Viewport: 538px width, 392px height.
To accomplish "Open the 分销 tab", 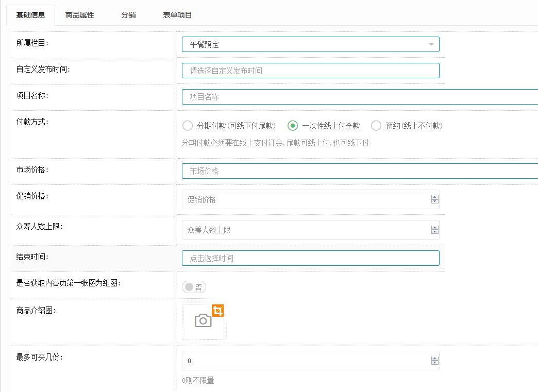I will coord(128,15).
